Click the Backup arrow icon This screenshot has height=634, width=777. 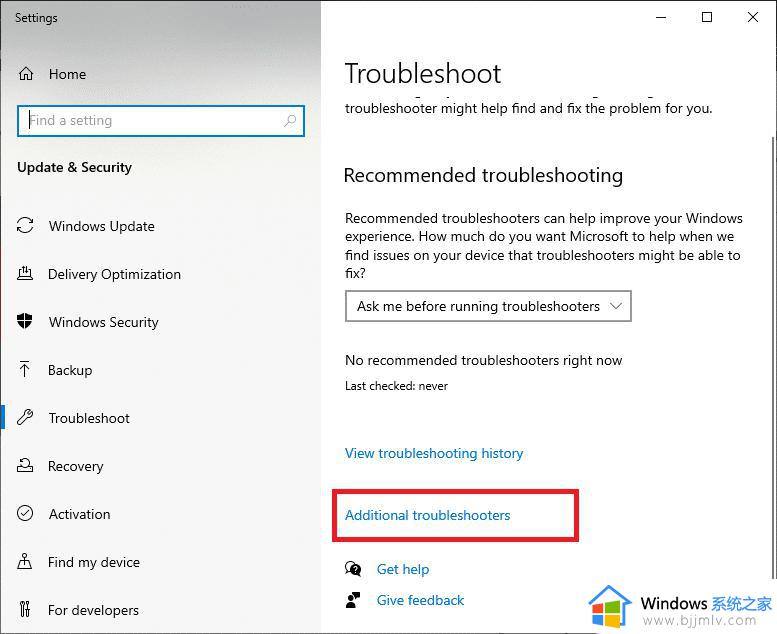(24, 369)
